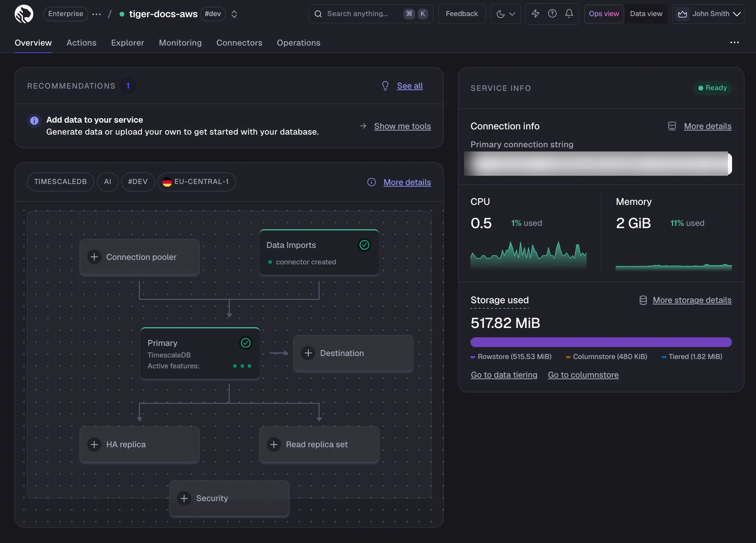This screenshot has height=543, width=756.
Task: Switch to Ops view
Action: [x=604, y=14]
